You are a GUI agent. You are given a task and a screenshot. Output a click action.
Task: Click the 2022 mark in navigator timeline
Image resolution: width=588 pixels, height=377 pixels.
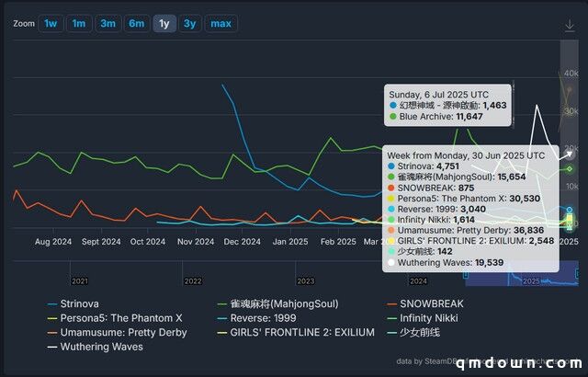click(x=193, y=281)
